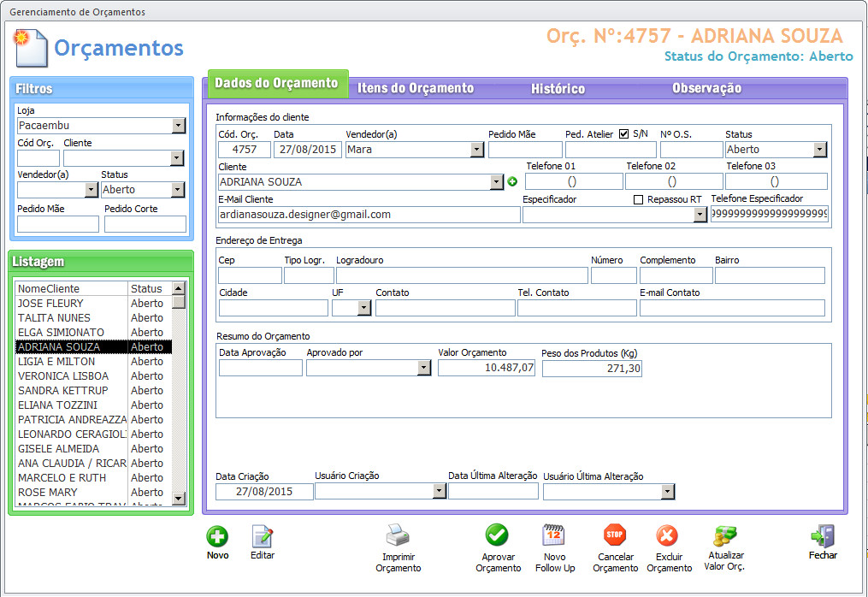The height and width of the screenshot is (597, 868).
Task: Click the Logradouro input field
Action: [x=463, y=275]
